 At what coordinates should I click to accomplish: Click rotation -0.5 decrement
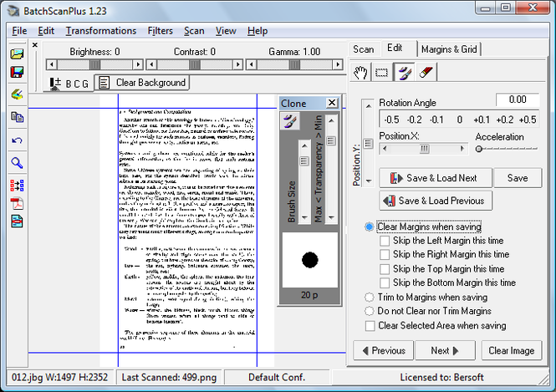point(391,120)
